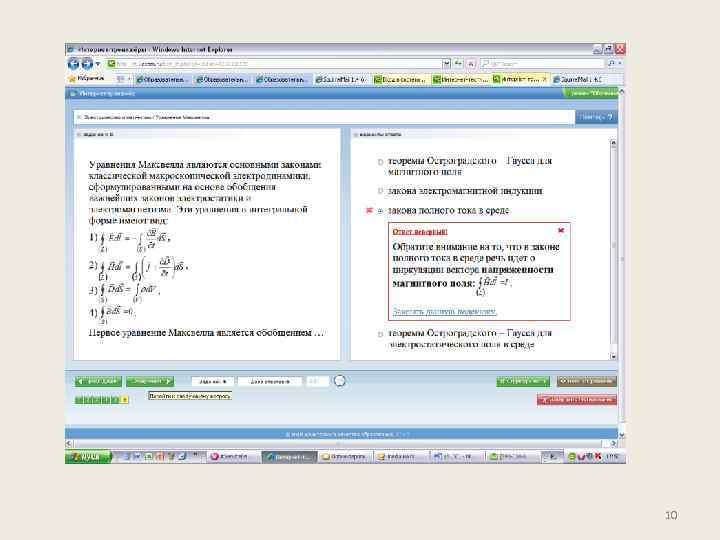
Task: Click inside the browser address bar
Action: (274, 63)
